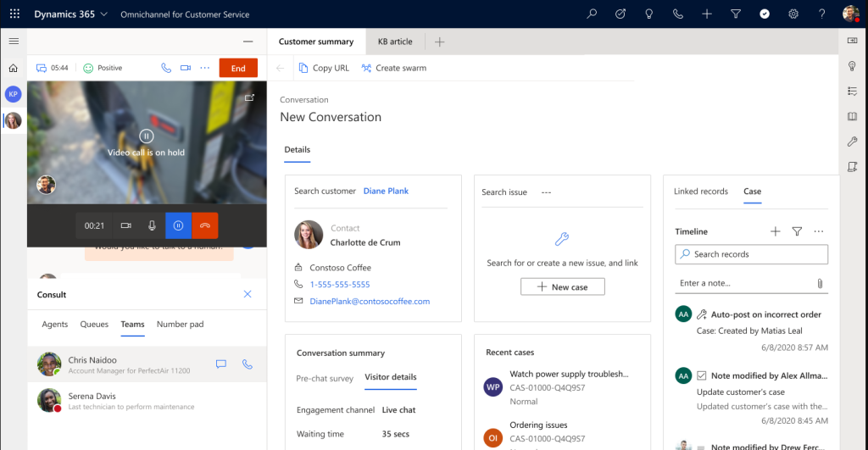Select the Queues tab in Consult

94,325
